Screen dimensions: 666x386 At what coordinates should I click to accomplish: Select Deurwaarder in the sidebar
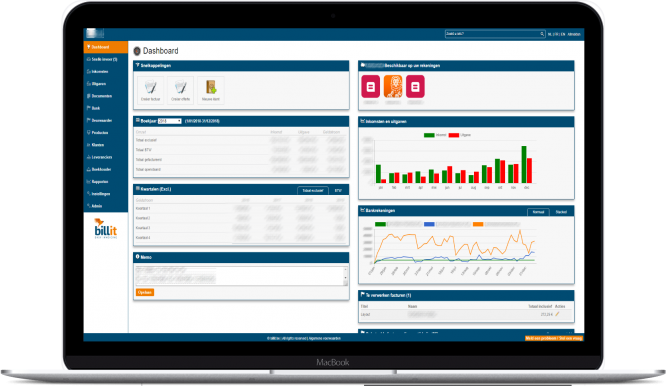tap(105, 121)
